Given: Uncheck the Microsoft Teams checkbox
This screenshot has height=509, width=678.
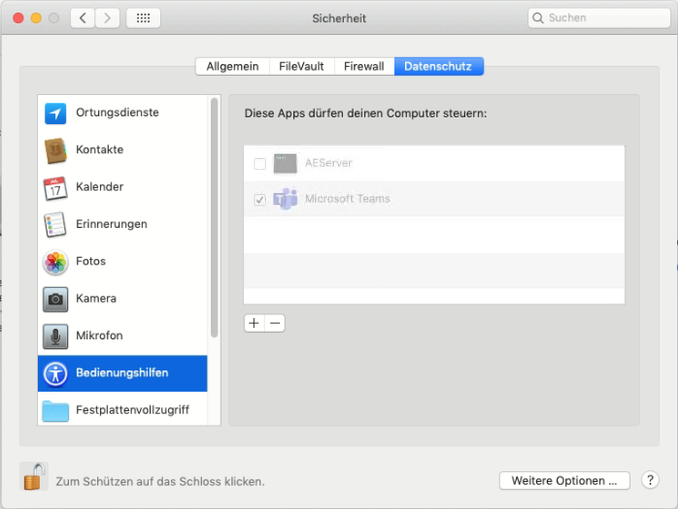Looking at the screenshot, I should (x=260, y=199).
